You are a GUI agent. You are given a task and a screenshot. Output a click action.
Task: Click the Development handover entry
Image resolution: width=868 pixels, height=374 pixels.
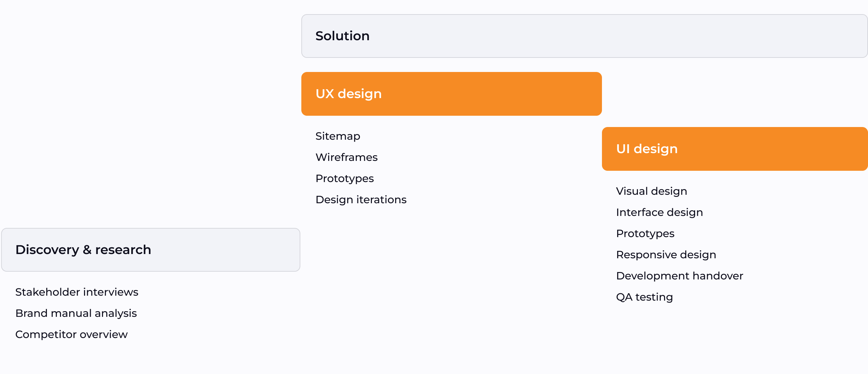679,276
